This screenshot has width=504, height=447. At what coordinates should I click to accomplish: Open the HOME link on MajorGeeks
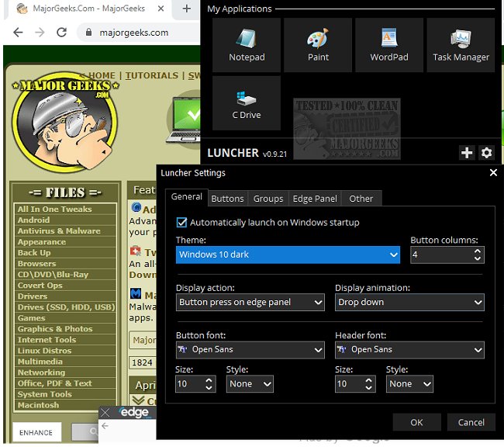tap(102, 75)
